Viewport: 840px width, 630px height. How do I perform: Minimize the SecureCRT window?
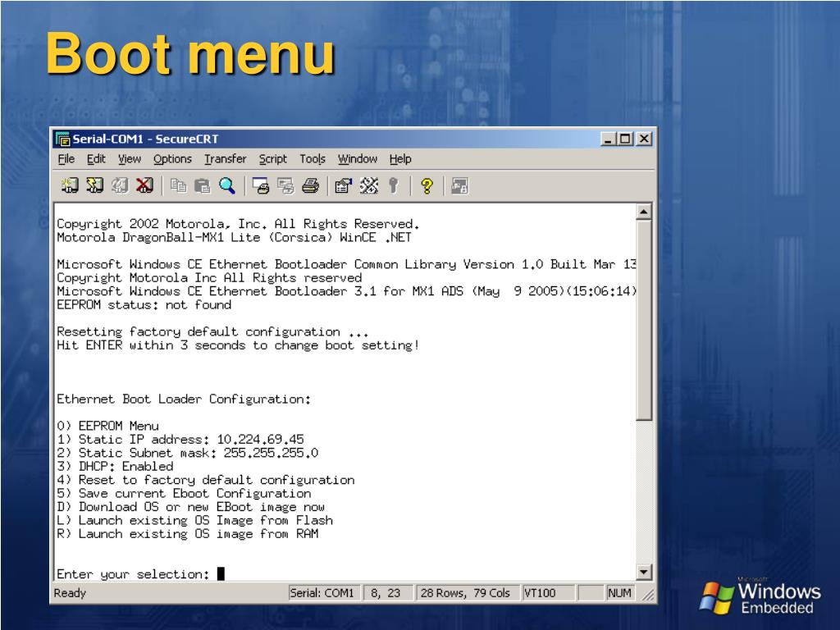click(607, 139)
